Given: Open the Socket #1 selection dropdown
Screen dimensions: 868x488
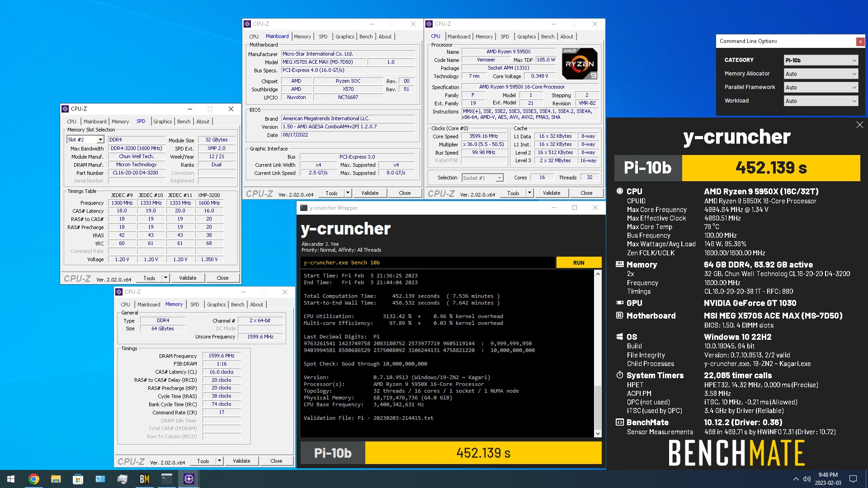Looking at the screenshot, I should [482, 178].
